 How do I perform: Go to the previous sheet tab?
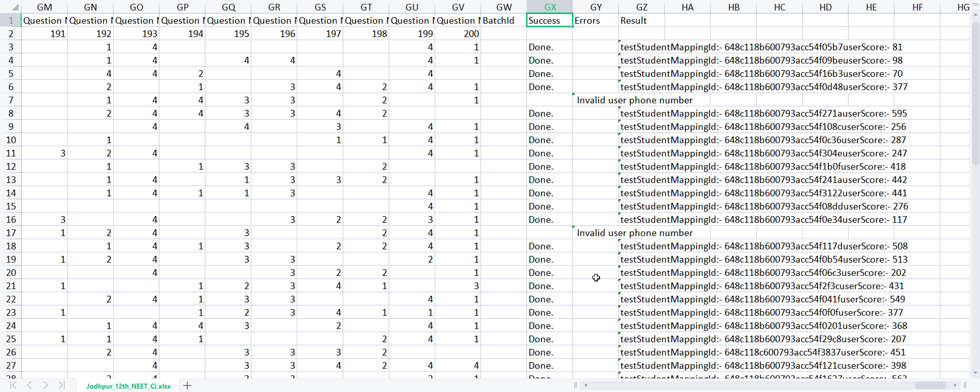(29, 385)
